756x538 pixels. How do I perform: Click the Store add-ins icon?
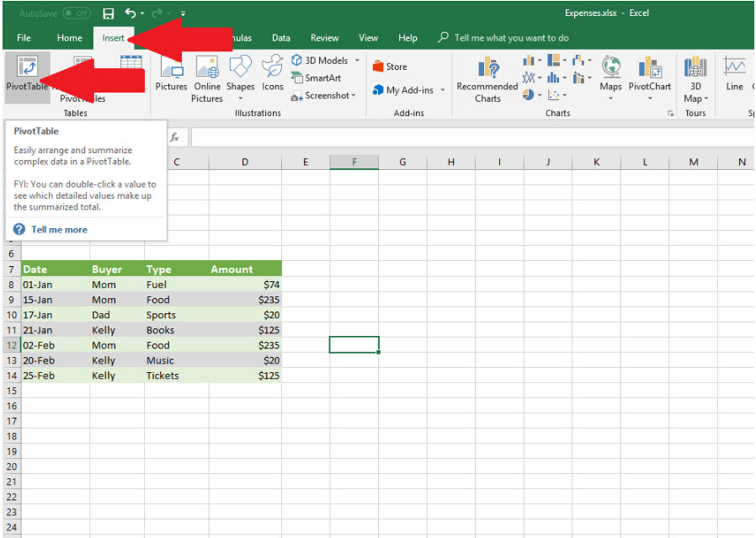pyautogui.click(x=390, y=67)
